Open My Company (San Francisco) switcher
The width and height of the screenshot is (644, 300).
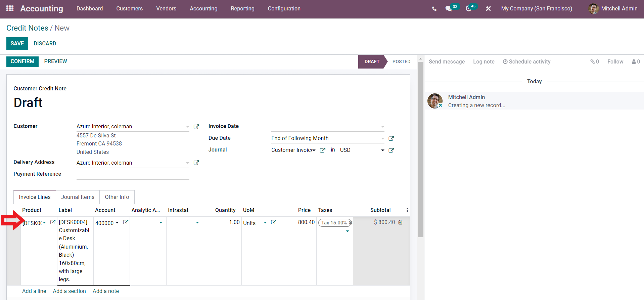[x=537, y=9]
